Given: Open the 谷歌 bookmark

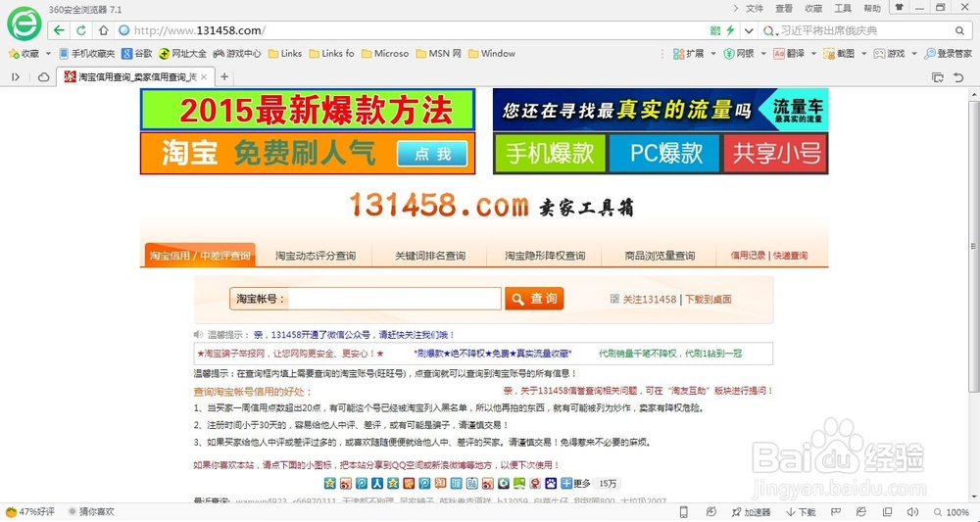Looking at the screenshot, I should (x=137, y=54).
